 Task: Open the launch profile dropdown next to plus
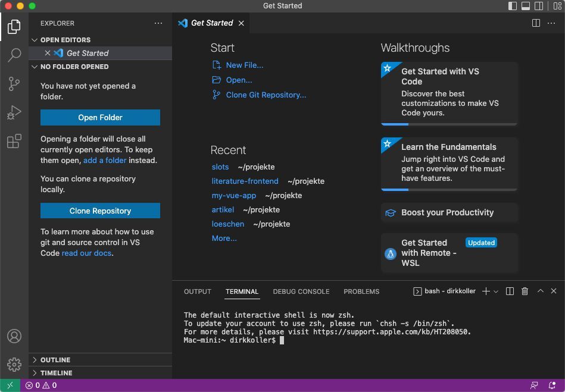click(x=496, y=291)
